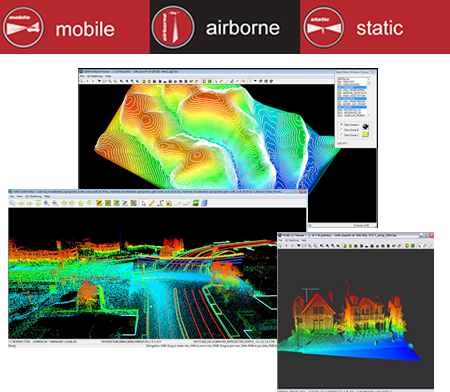This screenshot has width=450, height=392.
Task: Click the black diamond icon in the class panel
Action: [x=365, y=126]
